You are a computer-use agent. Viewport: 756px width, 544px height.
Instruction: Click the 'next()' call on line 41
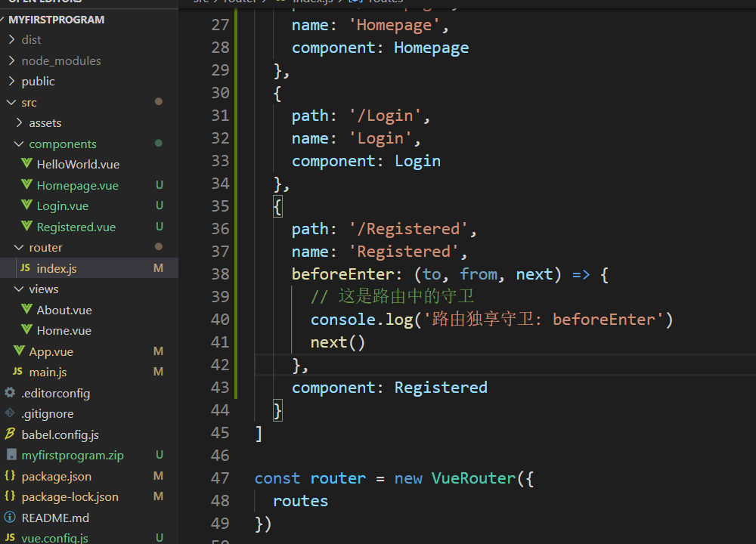[x=337, y=342]
